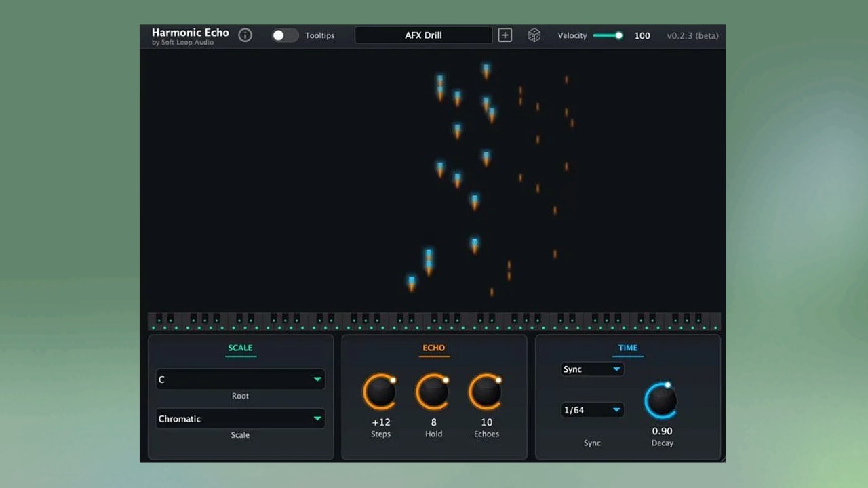Randomize settings with the dice icon
868x488 pixels.
click(x=534, y=35)
